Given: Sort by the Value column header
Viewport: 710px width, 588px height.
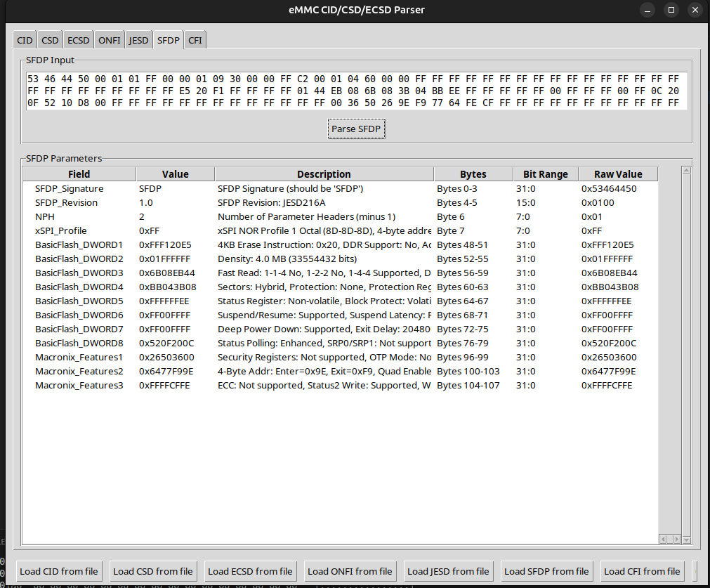Looking at the screenshot, I should coord(176,174).
